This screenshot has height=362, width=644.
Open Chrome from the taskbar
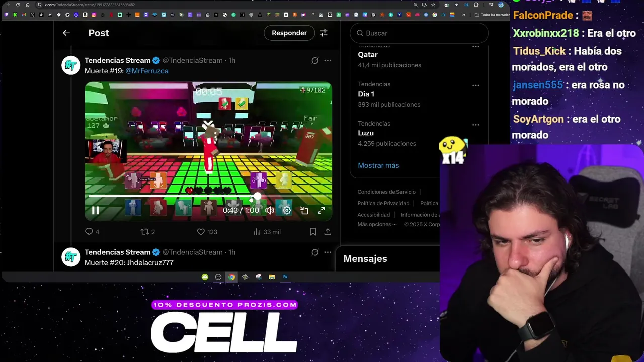coord(231,277)
